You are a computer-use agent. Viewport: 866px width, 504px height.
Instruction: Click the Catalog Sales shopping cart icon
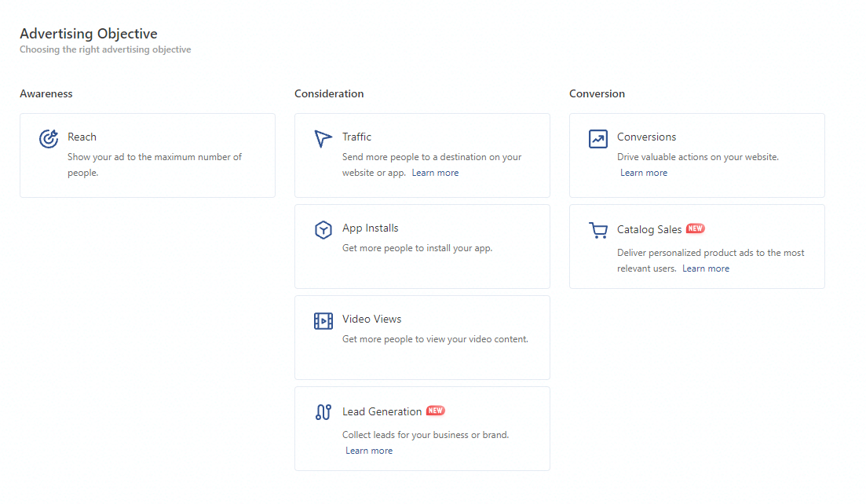tap(598, 230)
